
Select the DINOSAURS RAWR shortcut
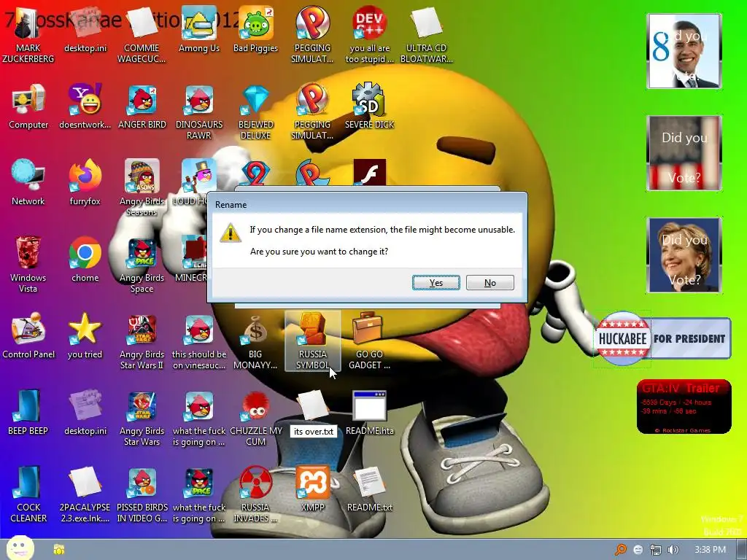(198, 111)
